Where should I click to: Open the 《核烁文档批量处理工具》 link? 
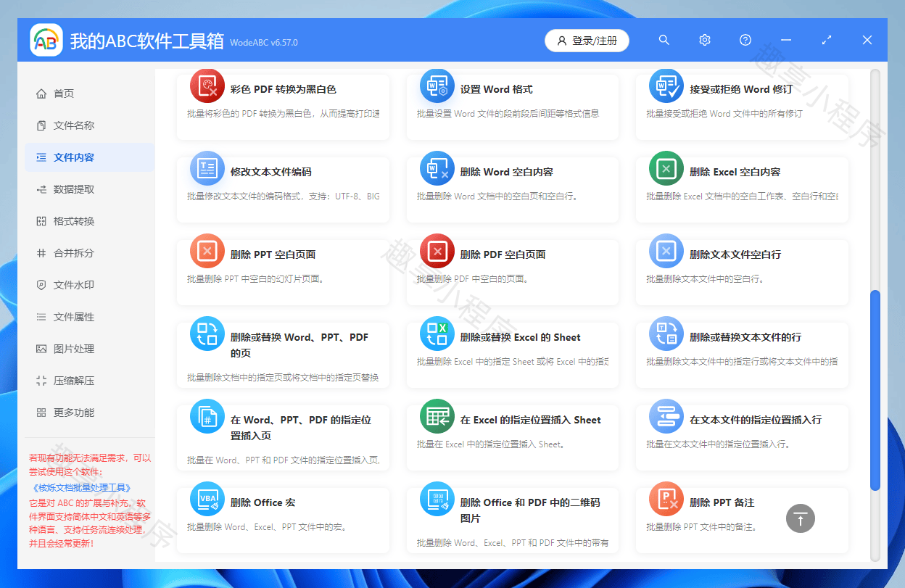coord(82,488)
